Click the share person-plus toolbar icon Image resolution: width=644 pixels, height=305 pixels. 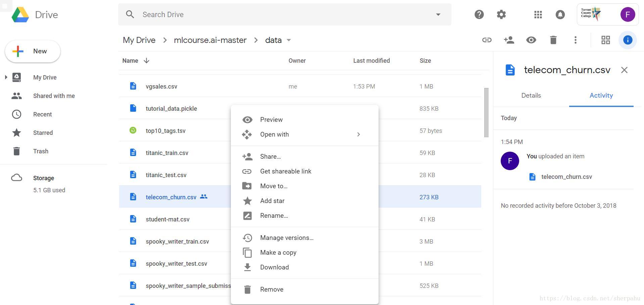[509, 40]
